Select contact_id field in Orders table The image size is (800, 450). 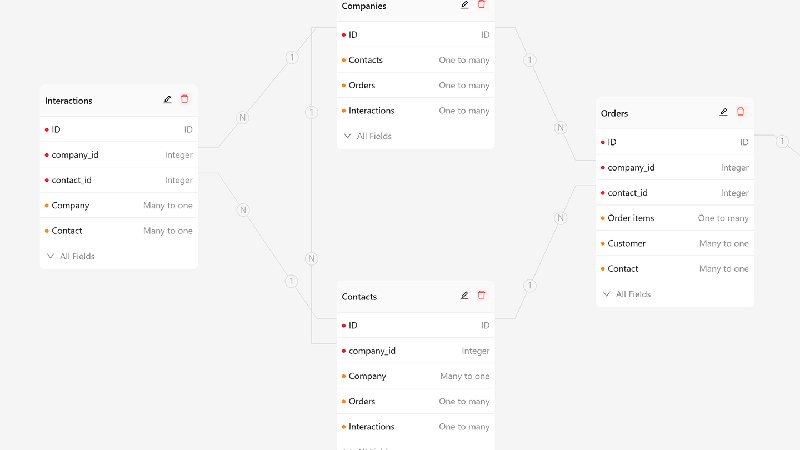click(x=675, y=193)
